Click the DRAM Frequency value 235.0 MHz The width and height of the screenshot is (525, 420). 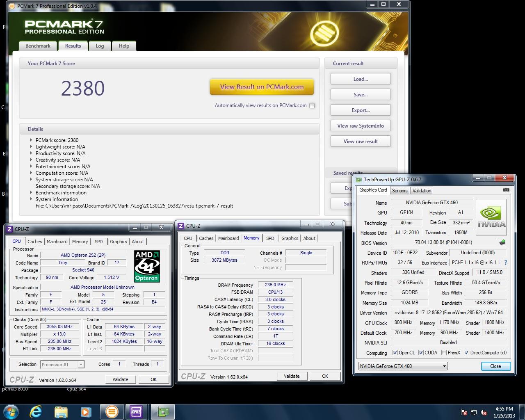coord(275,285)
